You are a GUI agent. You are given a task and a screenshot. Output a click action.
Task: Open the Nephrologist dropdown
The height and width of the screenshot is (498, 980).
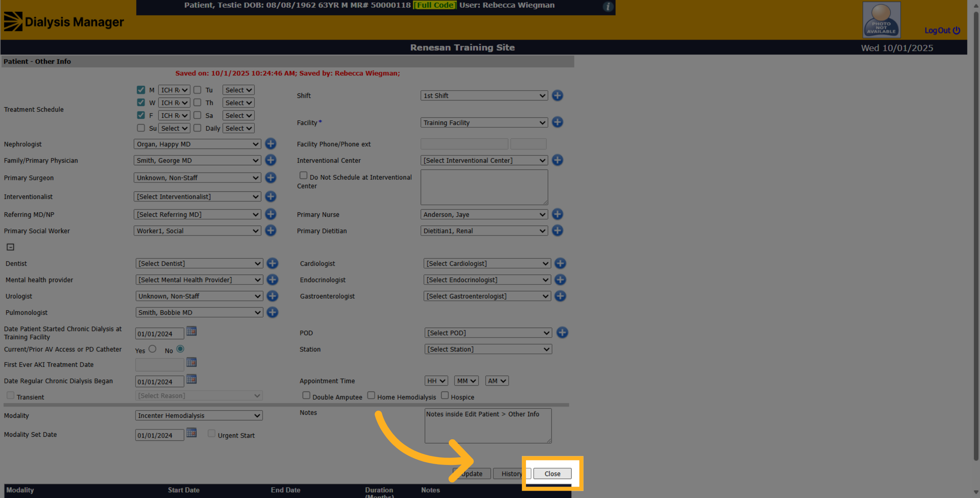[197, 144]
